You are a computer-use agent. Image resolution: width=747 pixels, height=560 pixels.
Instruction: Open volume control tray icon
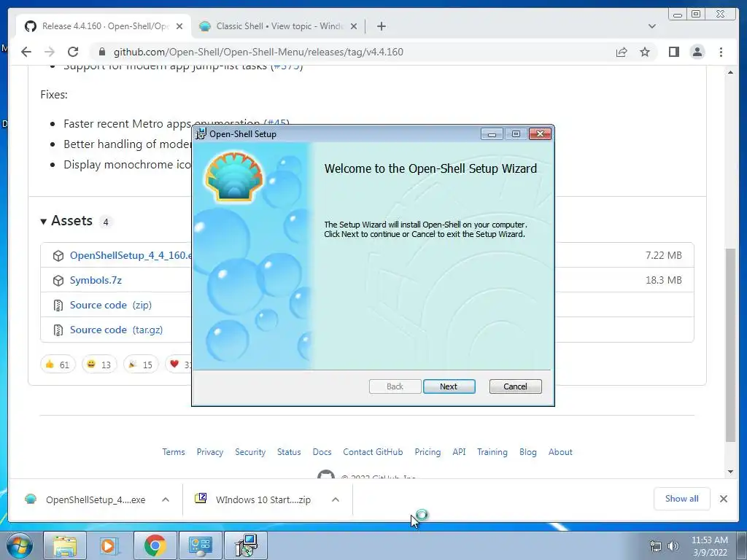coord(673,545)
